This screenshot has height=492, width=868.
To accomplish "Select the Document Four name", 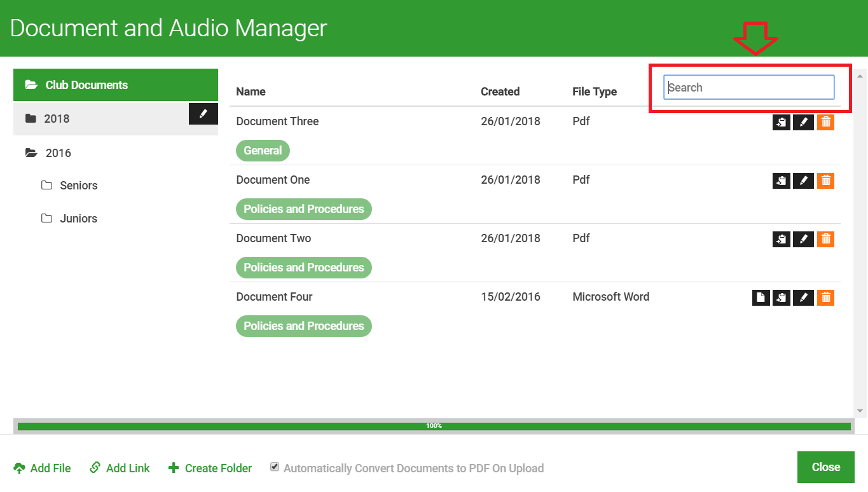I will [274, 297].
